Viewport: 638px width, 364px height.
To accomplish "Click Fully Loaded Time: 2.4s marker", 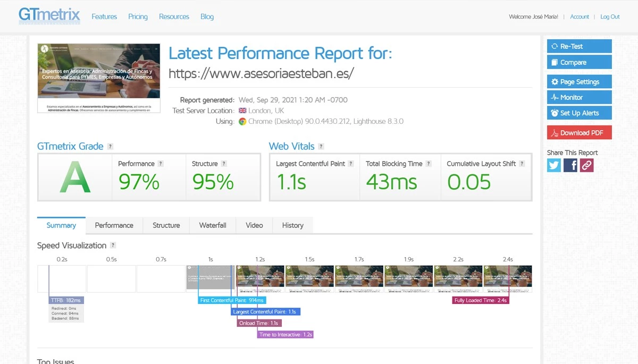I will click(x=481, y=300).
